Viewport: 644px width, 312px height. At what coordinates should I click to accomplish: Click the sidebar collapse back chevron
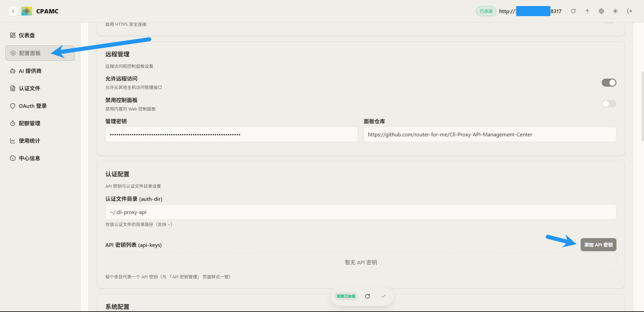pos(13,11)
